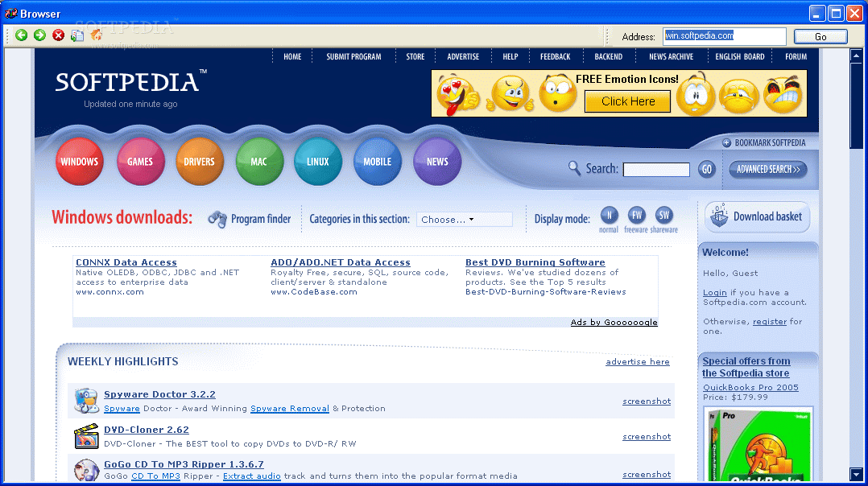Click the angry red emoticon in the banner
This screenshot has height=486, width=868.
click(783, 94)
